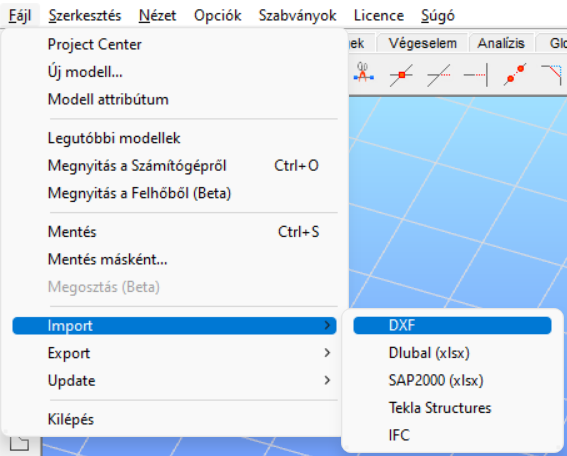This screenshot has height=456, width=567.
Task: Select the scissors cut-member tool icon
Action: 363,73
